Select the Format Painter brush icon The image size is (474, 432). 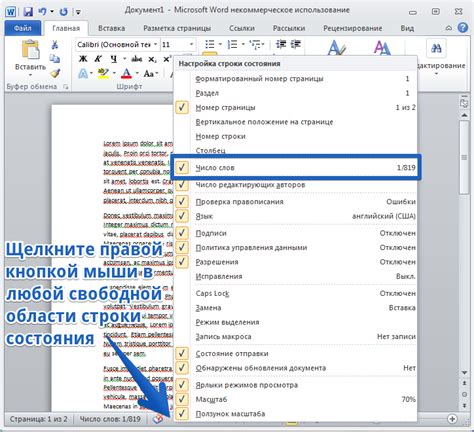point(55,73)
